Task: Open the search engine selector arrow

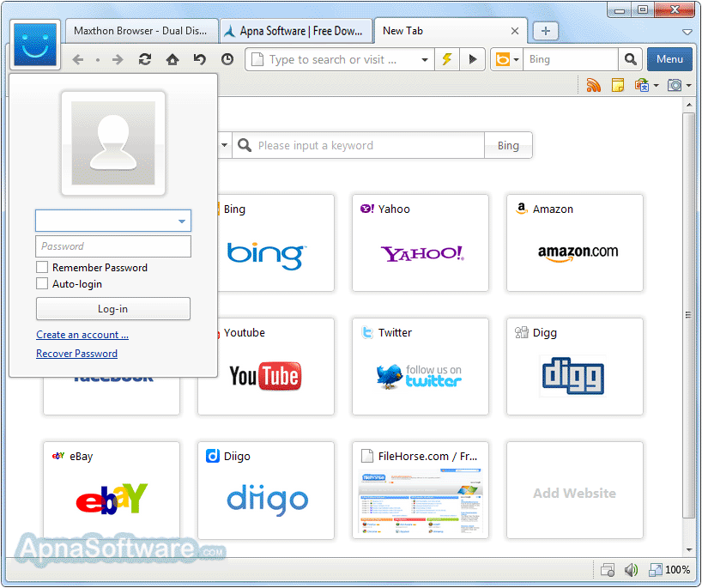Action: click(517, 59)
